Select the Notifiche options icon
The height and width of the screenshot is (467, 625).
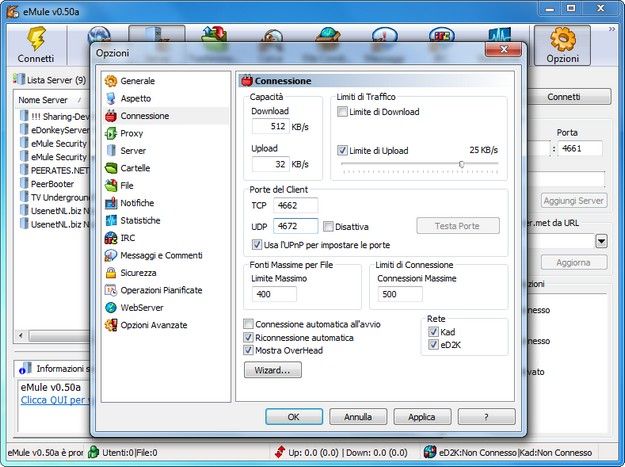click(111, 203)
